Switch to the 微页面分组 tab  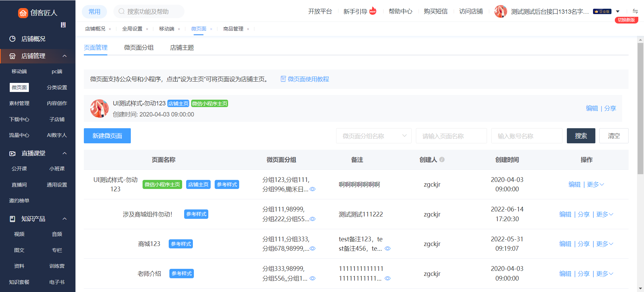pos(139,48)
